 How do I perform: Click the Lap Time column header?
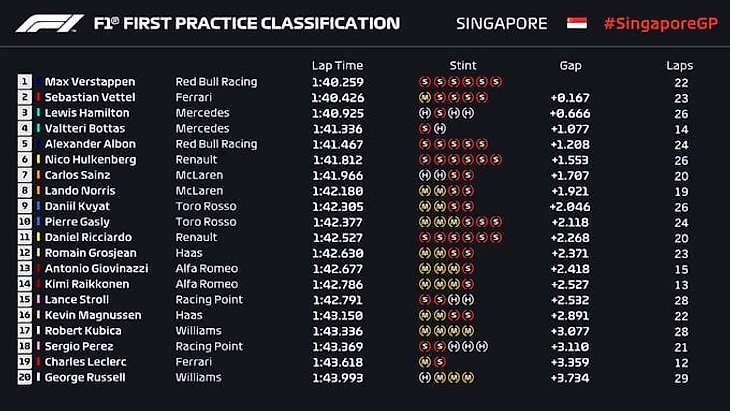337,66
